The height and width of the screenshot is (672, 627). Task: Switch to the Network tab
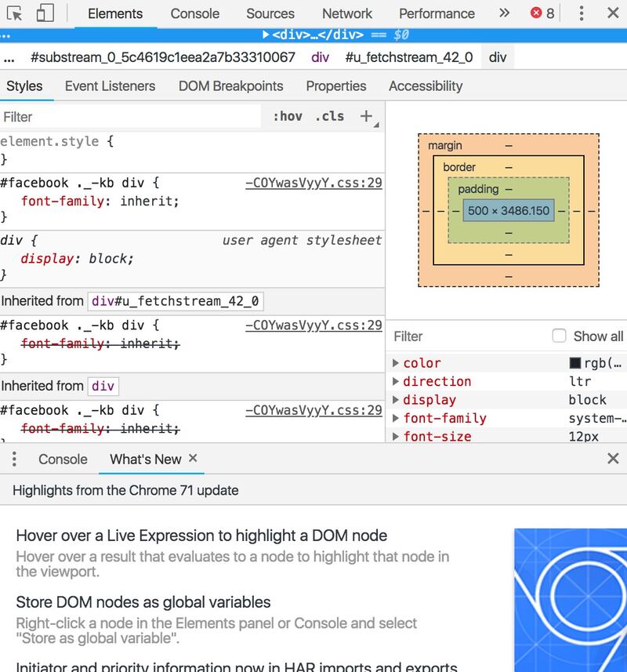347,13
